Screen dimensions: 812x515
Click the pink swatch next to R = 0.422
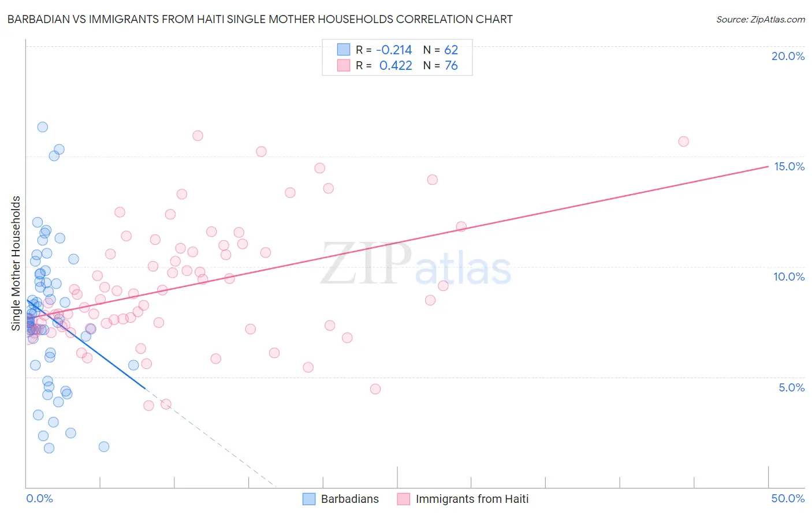344,65
